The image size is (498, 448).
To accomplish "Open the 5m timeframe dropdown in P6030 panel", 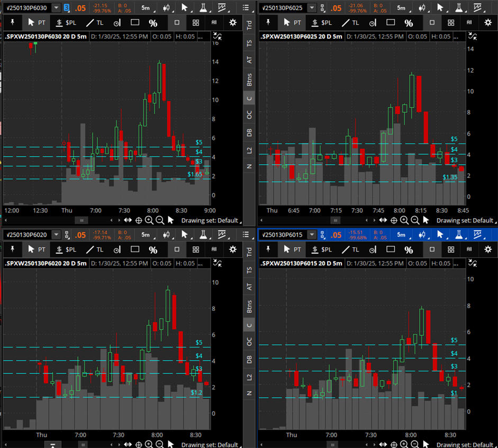I will coord(148,8).
